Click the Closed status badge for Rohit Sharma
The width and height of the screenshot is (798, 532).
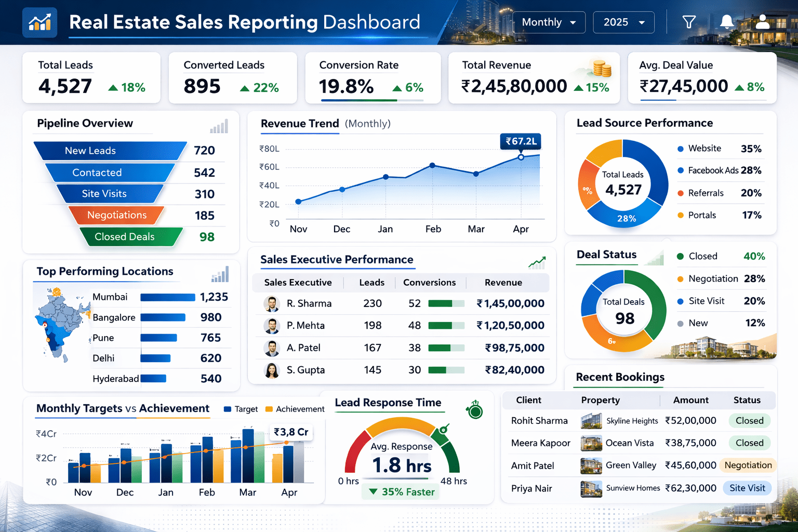tap(749, 420)
